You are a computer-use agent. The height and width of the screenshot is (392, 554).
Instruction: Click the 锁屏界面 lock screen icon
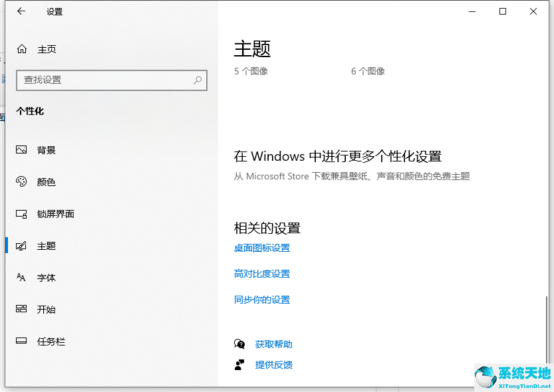pos(20,214)
